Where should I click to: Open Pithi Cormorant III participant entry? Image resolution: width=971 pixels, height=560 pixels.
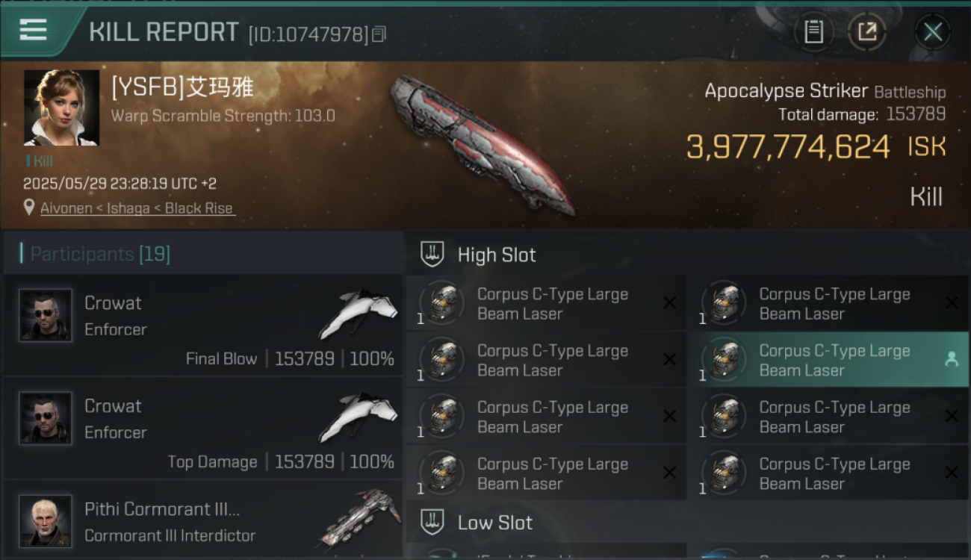click(x=203, y=520)
